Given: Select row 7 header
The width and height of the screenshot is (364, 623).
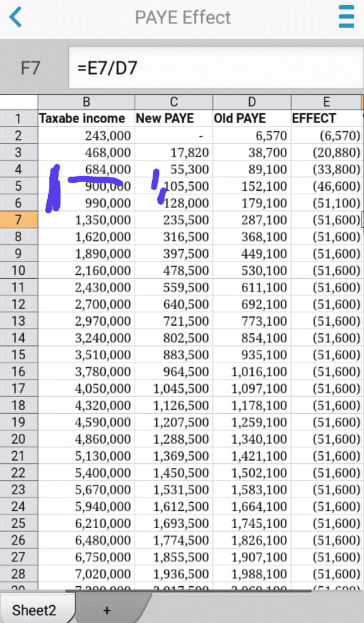Looking at the screenshot, I should [x=18, y=220].
